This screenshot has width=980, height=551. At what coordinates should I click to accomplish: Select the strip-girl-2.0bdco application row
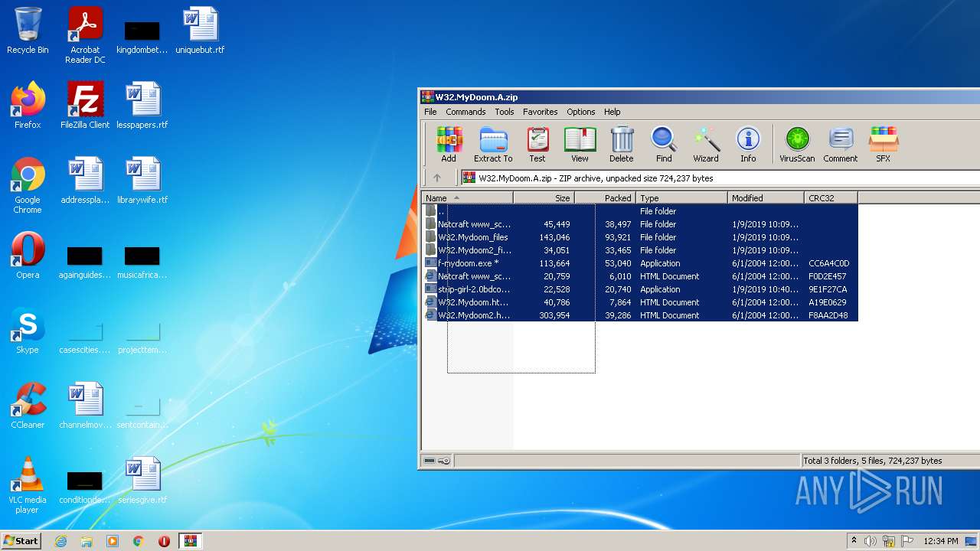[641, 289]
